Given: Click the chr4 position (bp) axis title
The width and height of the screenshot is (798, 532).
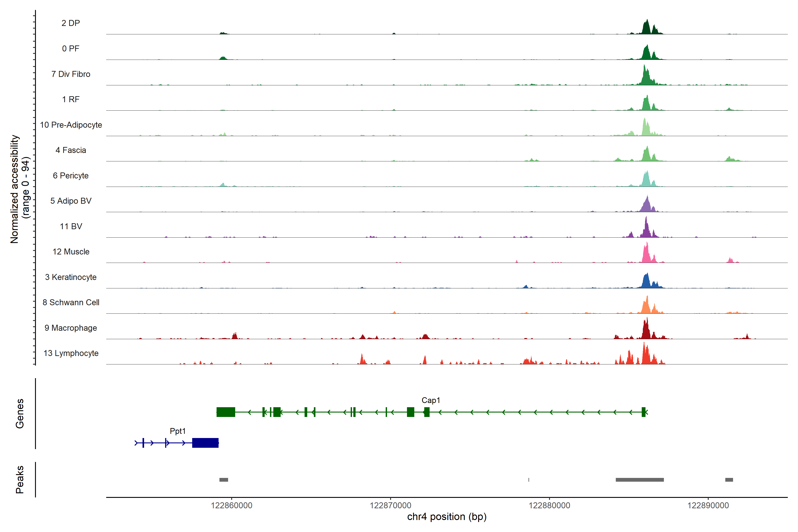Looking at the screenshot, I should click(x=446, y=517).
